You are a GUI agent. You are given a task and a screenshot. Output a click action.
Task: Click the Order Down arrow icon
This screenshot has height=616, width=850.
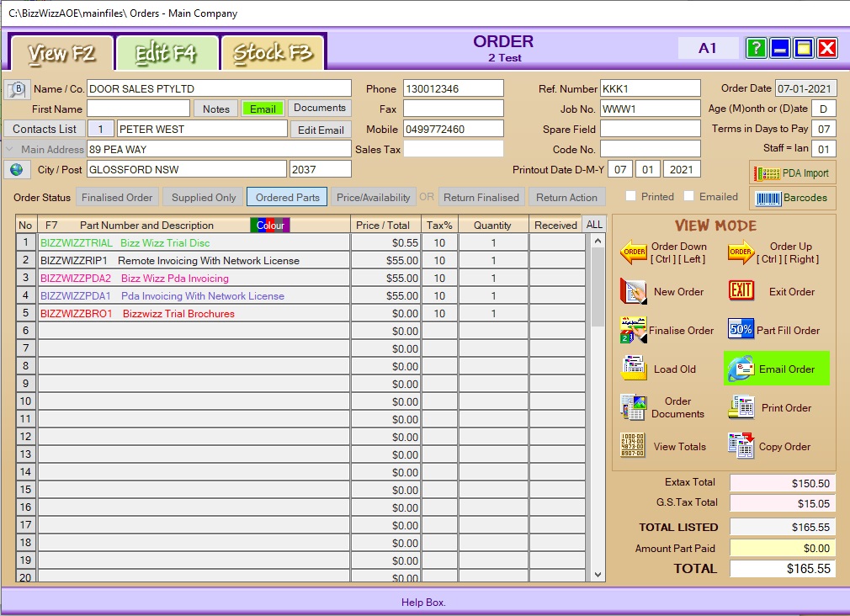click(634, 252)
